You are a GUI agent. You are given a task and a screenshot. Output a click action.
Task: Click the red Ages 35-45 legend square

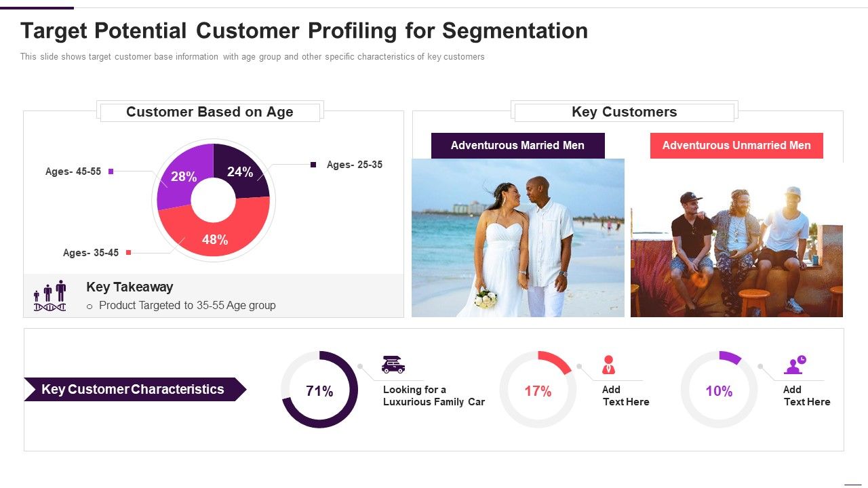point(128,253)
